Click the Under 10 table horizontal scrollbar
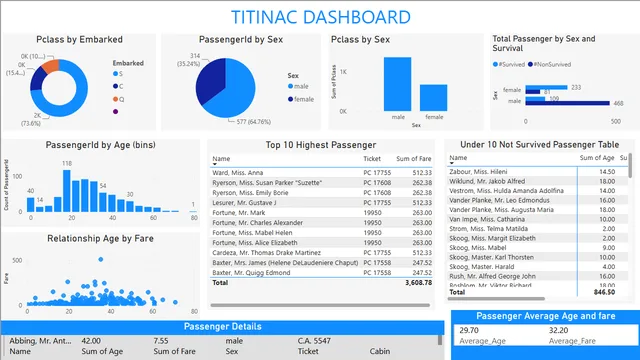 point(496,299)
